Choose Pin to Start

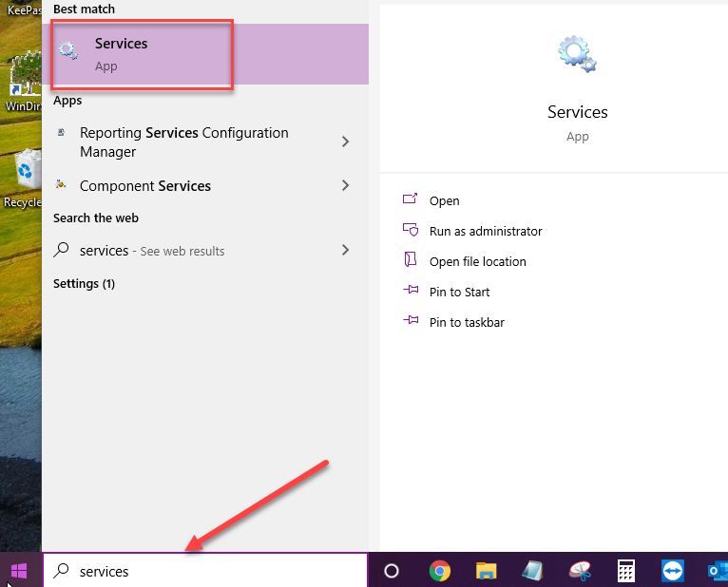click(x=460, y=292)
